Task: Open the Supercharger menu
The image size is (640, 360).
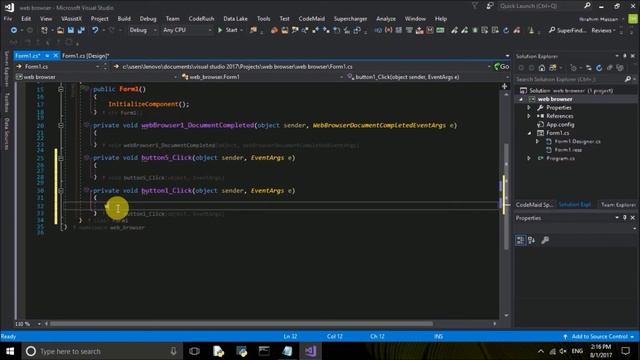Action: 350,19
